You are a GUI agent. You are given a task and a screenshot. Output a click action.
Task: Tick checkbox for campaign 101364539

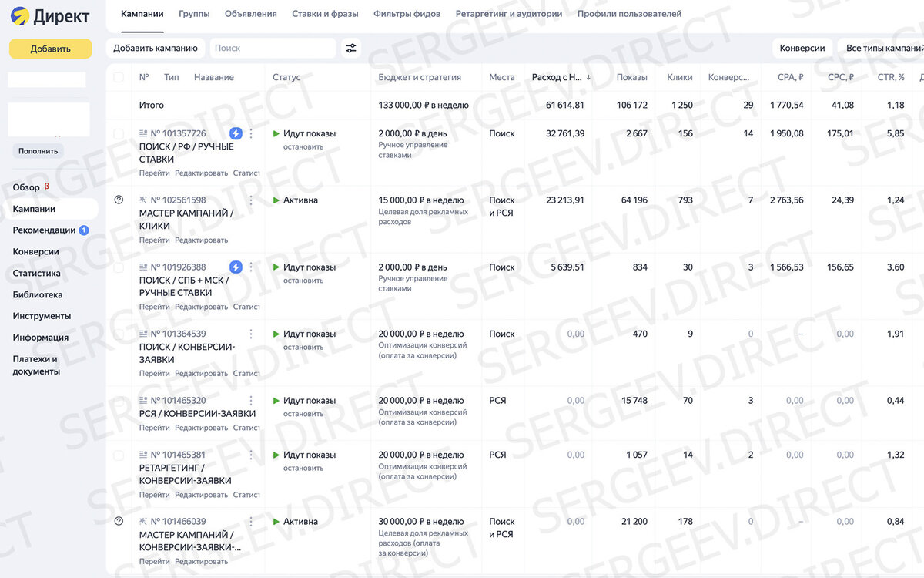coord(119,334)
